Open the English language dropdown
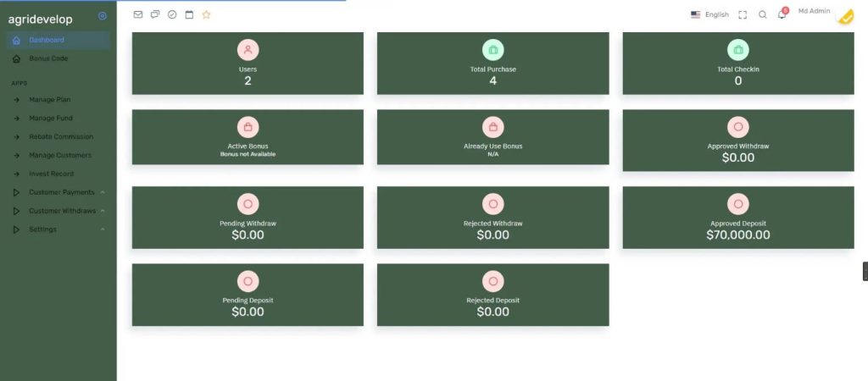Screen dimensions: 868x381 point(709,14)
